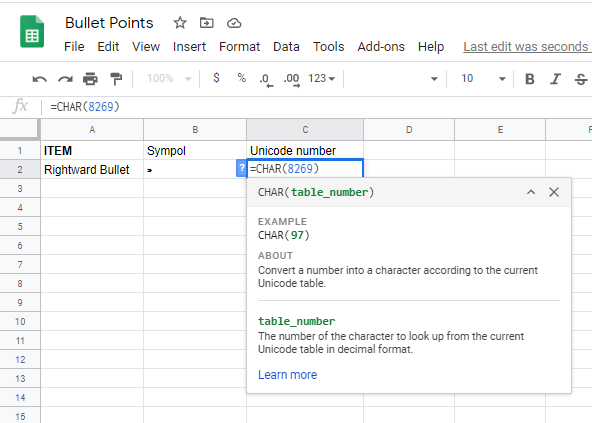Image resolution: width=592 pixels, height=423 pixels.
Task: Toggle strikethrough formatting
Action: click(581, 79)
